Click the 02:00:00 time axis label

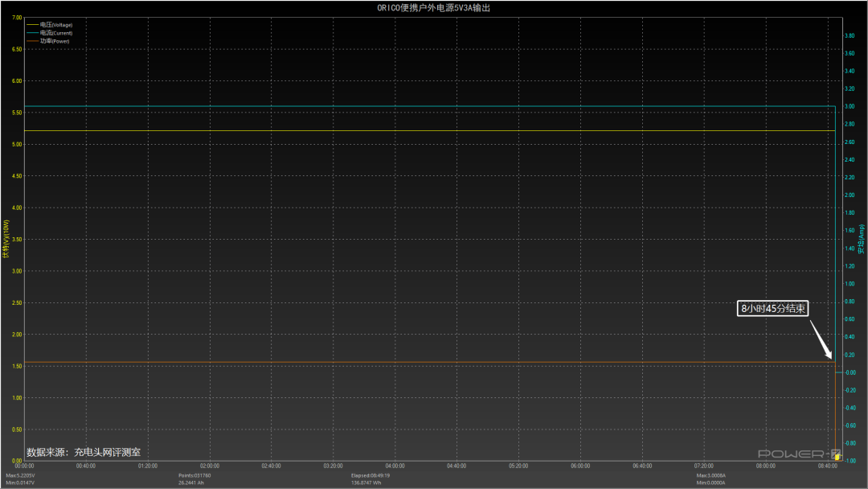(x=209, y=466)
